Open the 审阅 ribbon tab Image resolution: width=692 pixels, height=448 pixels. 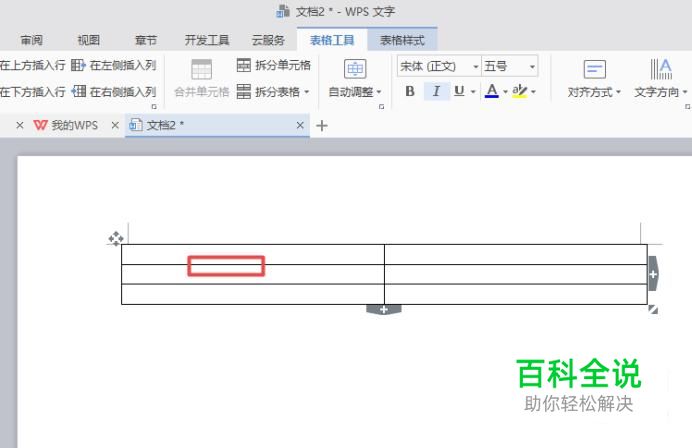coord(32,40)
